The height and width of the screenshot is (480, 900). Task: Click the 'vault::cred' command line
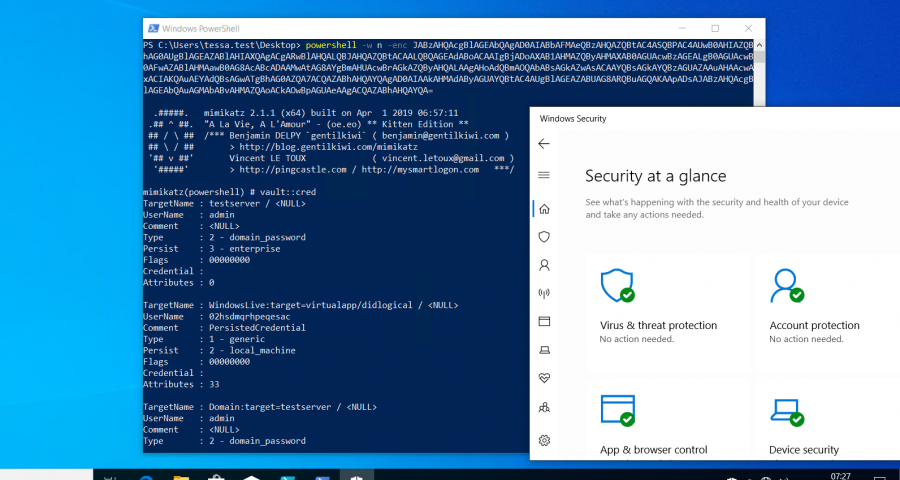[x=230, y=192]
